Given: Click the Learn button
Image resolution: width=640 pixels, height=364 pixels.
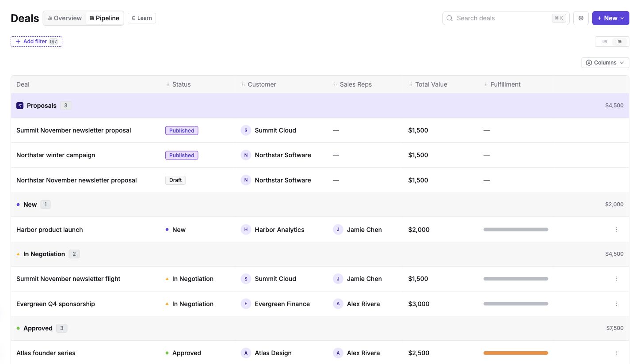Looking at the screenshot, I should 142,18.
